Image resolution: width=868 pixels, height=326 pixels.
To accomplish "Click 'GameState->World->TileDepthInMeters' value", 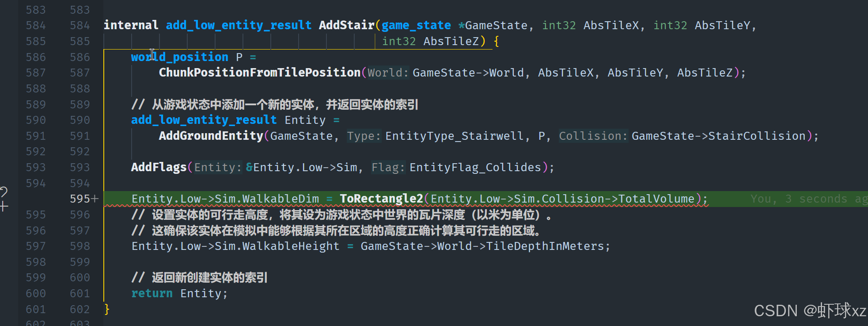I will tap(482, 246).
